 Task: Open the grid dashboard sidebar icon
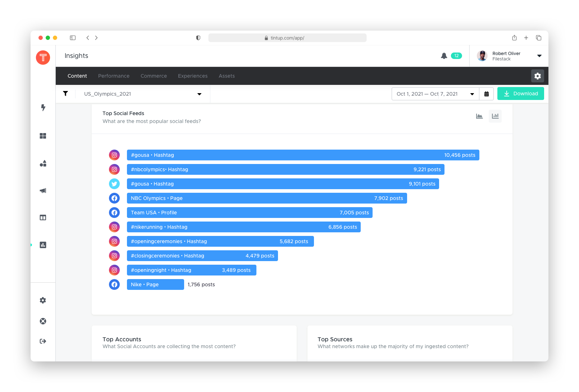click(43, 136)
